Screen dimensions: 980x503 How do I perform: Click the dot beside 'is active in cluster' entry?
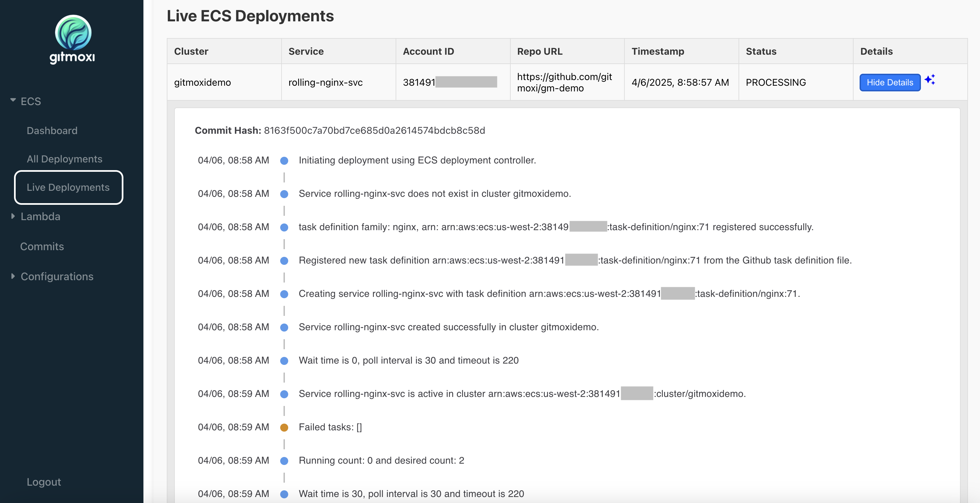pos(284,395)
